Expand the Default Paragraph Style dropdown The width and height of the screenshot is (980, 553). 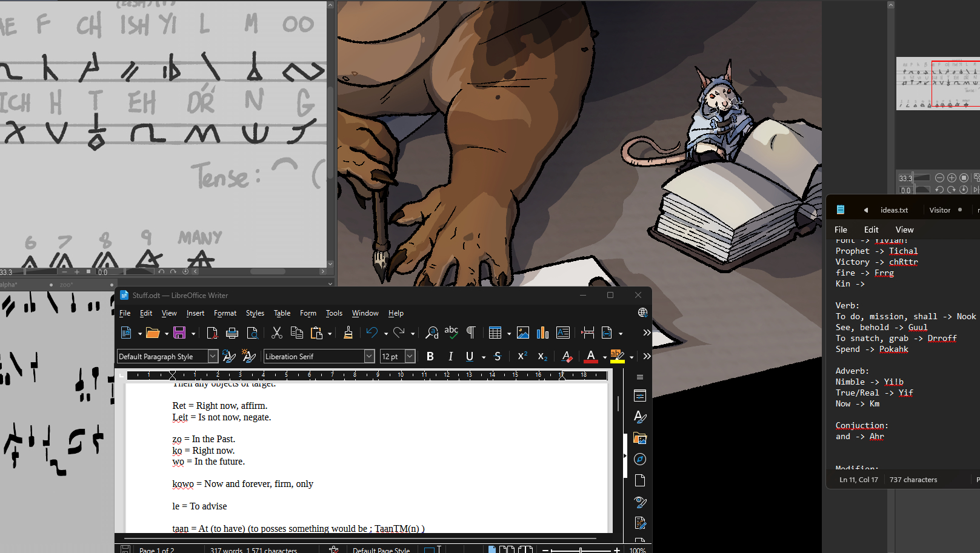point(213,356)
